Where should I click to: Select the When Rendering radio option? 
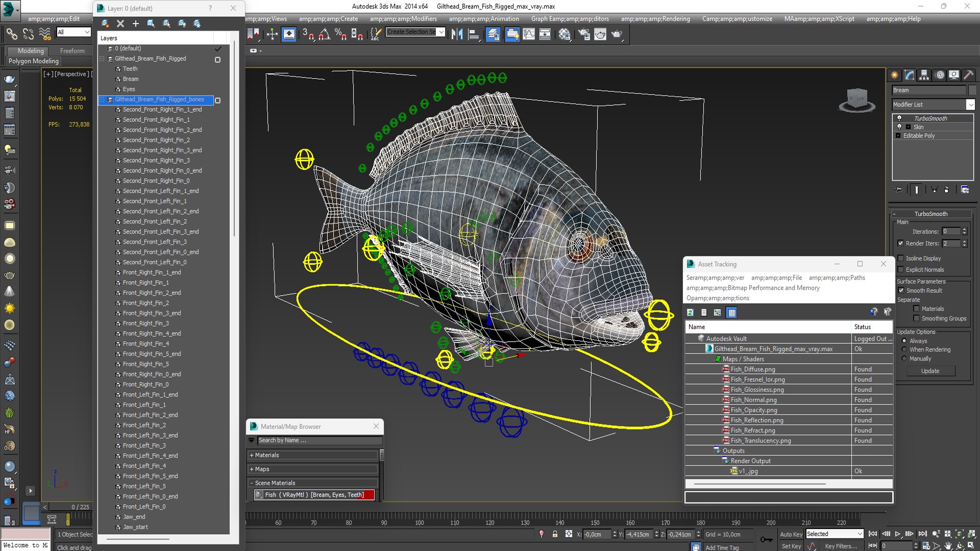904,349
